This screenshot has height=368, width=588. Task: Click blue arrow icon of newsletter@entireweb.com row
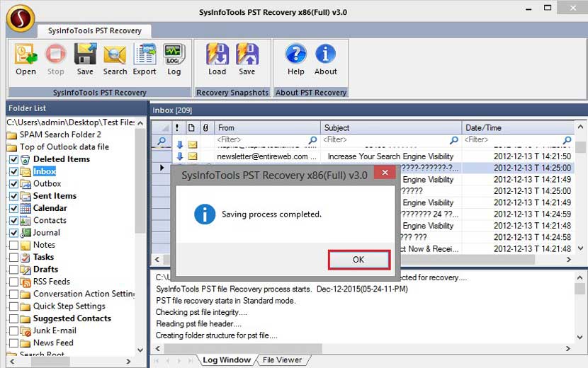point(180,156)
